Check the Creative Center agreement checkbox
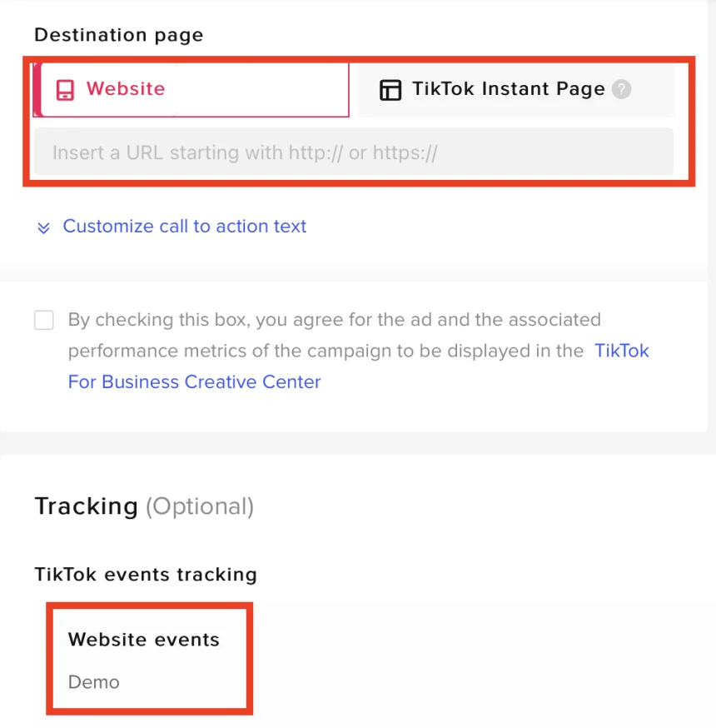The width and height of the screenshot is (716, 728). (x=44, y=321)
